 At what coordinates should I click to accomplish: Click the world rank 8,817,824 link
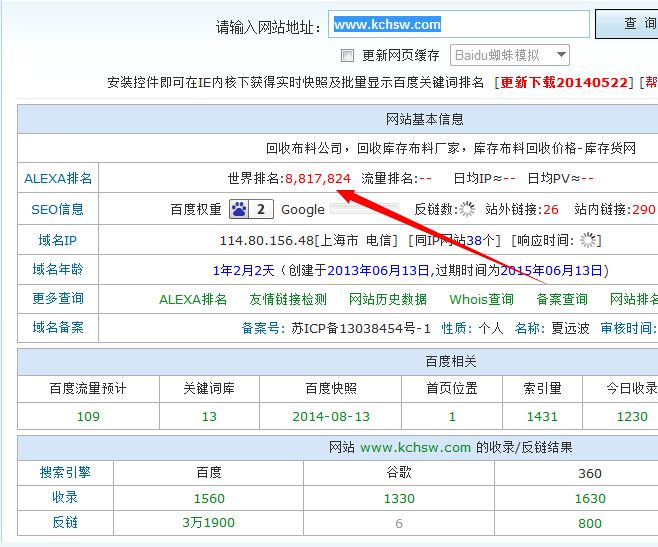tap(318, 178)
